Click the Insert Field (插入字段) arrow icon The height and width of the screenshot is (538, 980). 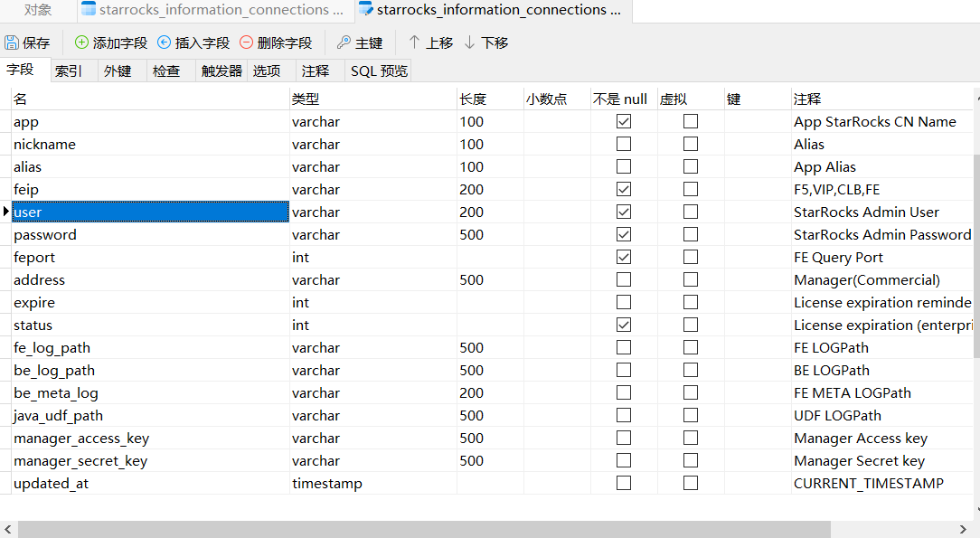point(164,42)
